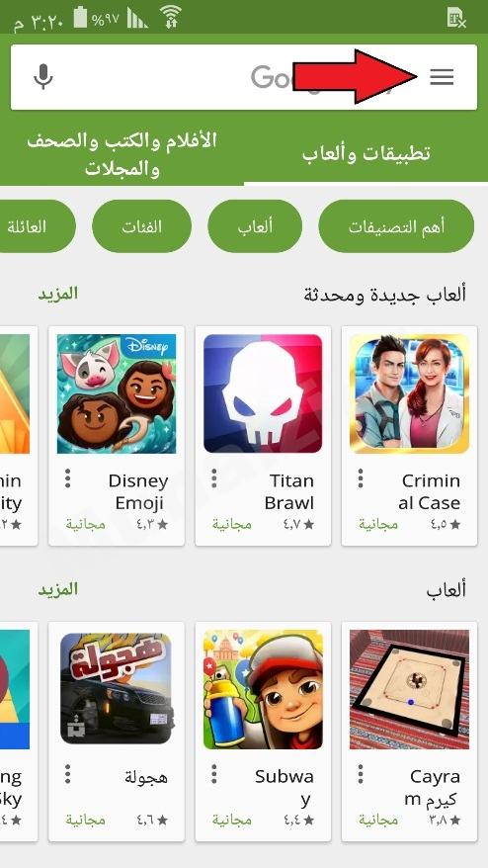Switch to الأفلام والكتب والصحف والمجلات tab
Viewport: 488px width, 868px height.
point(122,153)
